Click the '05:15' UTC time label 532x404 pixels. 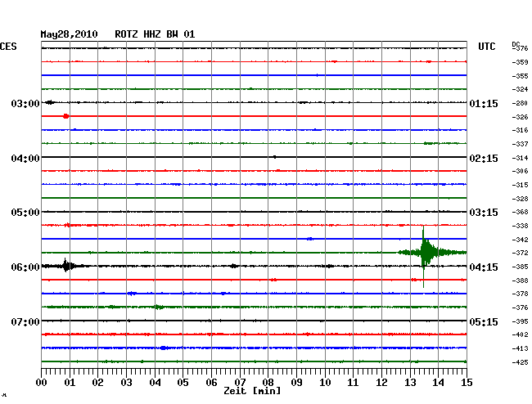[x=484, y=321]
